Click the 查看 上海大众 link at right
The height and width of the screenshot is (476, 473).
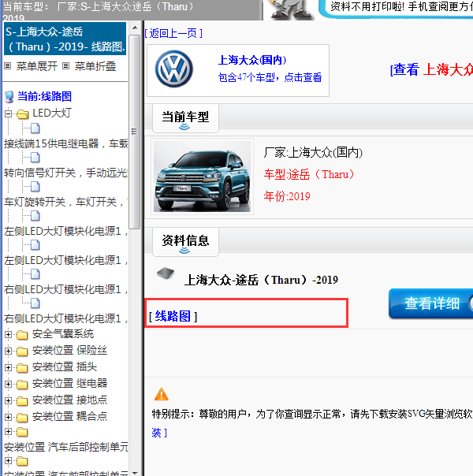[x=431, y=69]
